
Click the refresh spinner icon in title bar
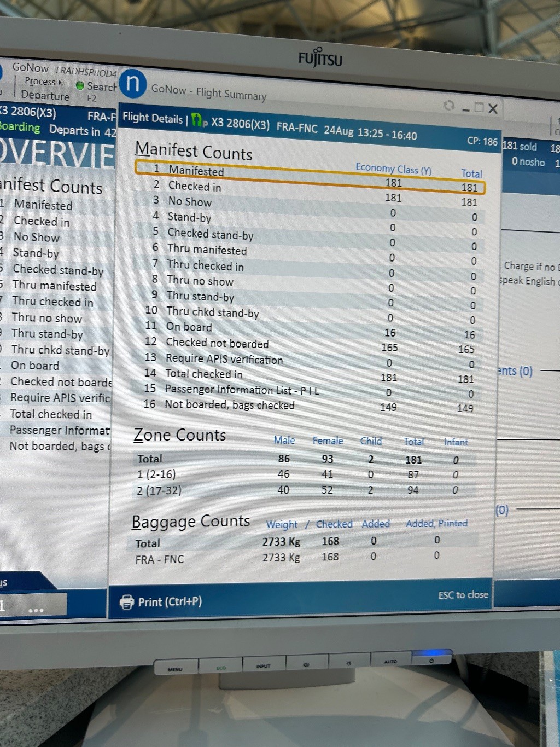(449, 105)
